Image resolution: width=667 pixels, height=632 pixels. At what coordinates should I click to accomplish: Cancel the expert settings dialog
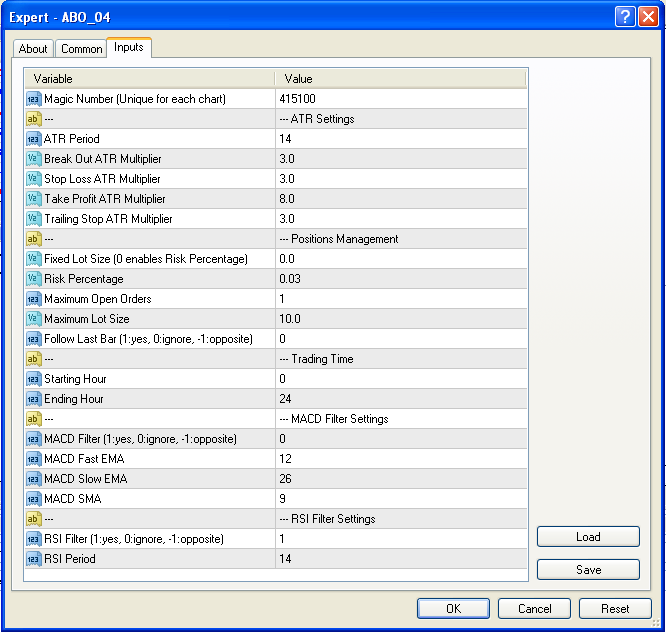pyautogui.click(x=534, y=609)
